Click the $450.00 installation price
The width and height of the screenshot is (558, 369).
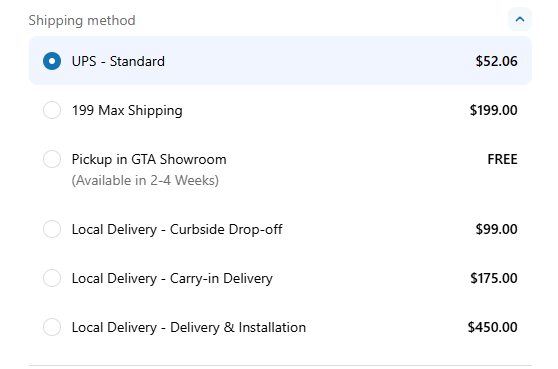pyautogui.click(x=493, y=327)
